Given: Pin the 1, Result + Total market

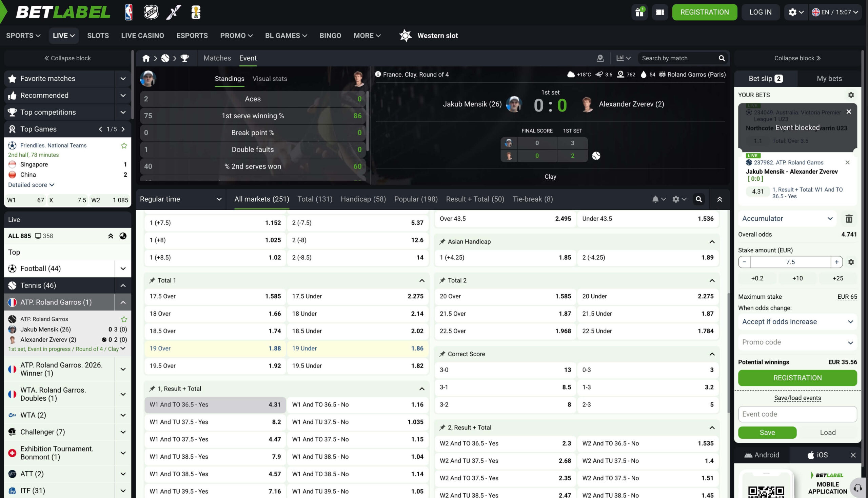Looking at the screenshot, I should coord(152,389).
